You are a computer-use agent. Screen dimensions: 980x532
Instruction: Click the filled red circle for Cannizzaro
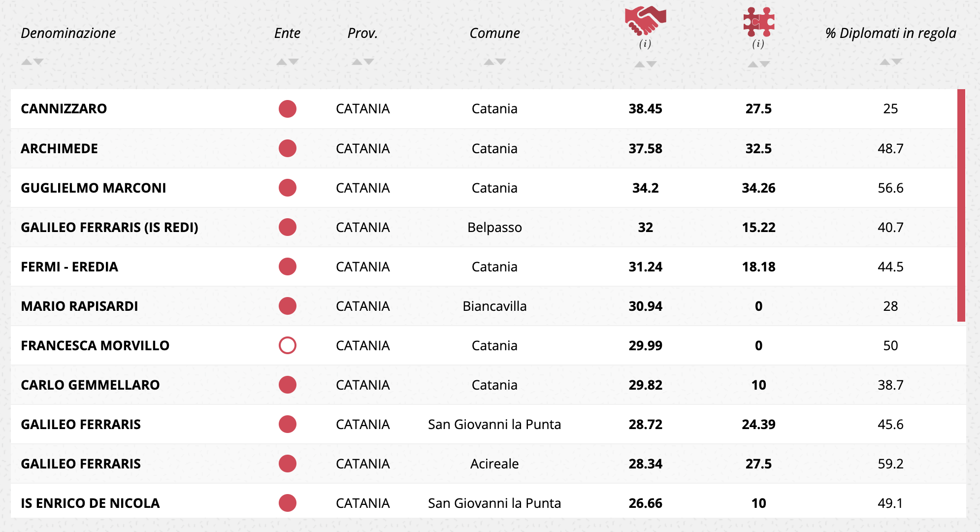288,109
